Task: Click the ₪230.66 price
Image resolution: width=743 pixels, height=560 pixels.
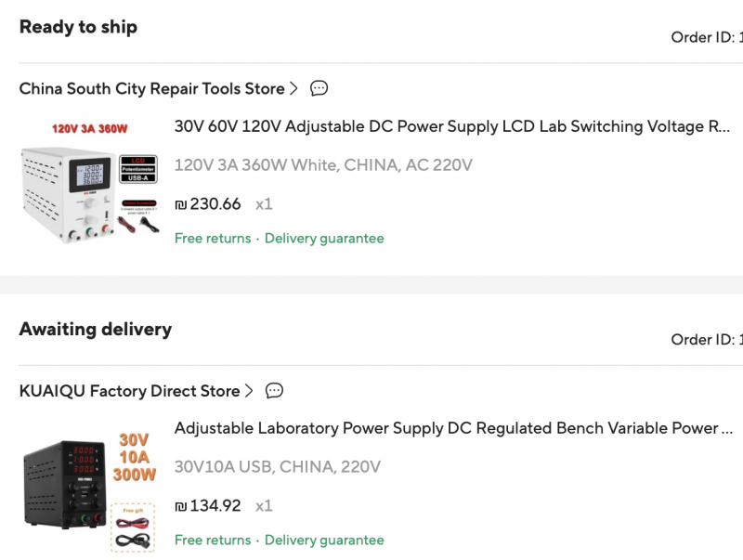Action: (x=208, y=204)
